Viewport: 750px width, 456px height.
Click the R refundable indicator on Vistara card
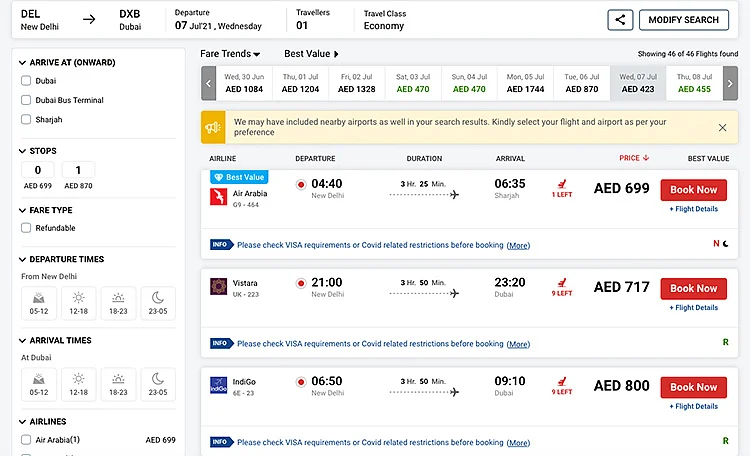pos(726,342)
